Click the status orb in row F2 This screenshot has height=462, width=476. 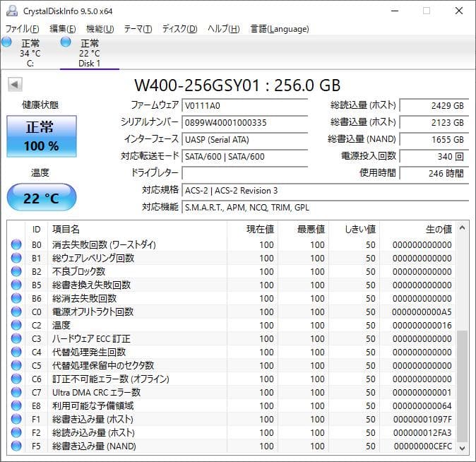click(16, 432)
